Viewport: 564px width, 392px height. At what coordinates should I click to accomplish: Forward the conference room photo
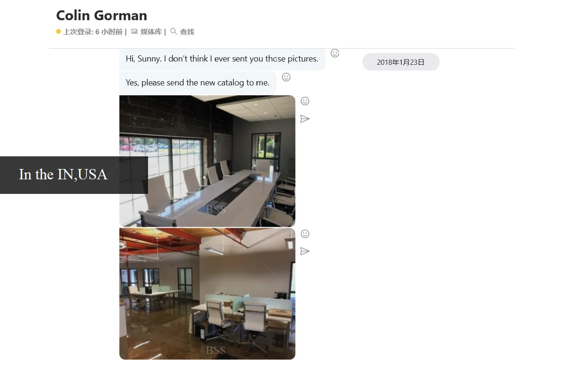(305, 119)
